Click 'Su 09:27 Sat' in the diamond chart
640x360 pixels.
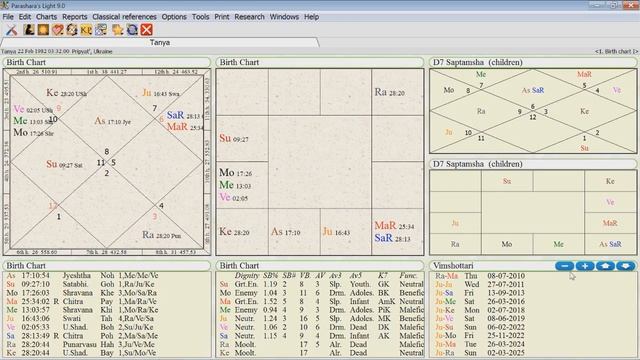[x=64, y=164]
